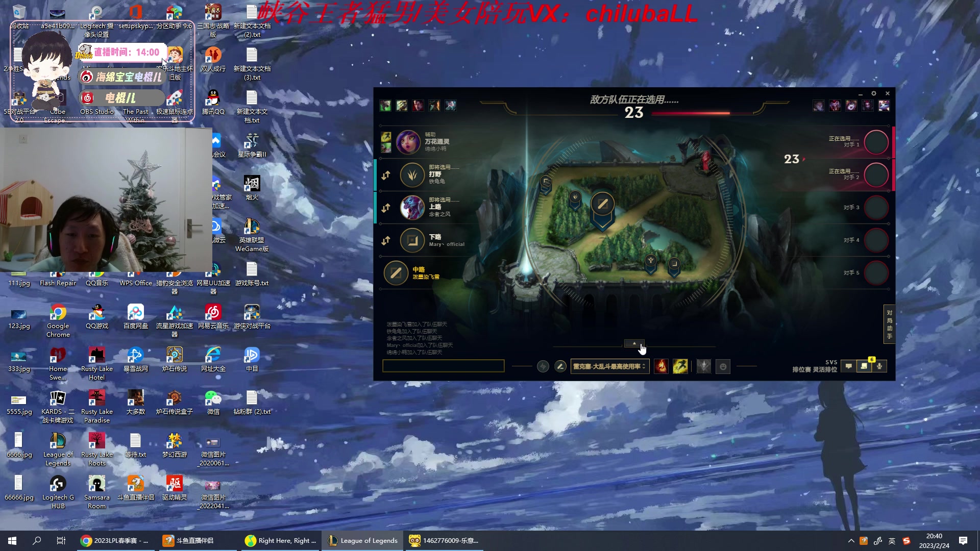Image resolution: width=980 pixels, height=551 pixels.
Task: Click the top laner's champion portrait
Action: (x=412, y=208)
